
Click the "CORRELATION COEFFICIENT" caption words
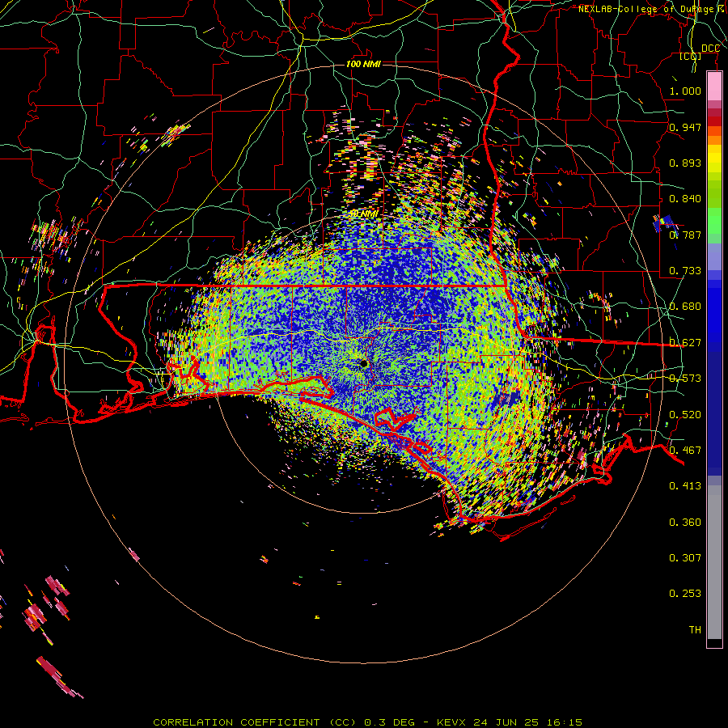tap(236, 722)
